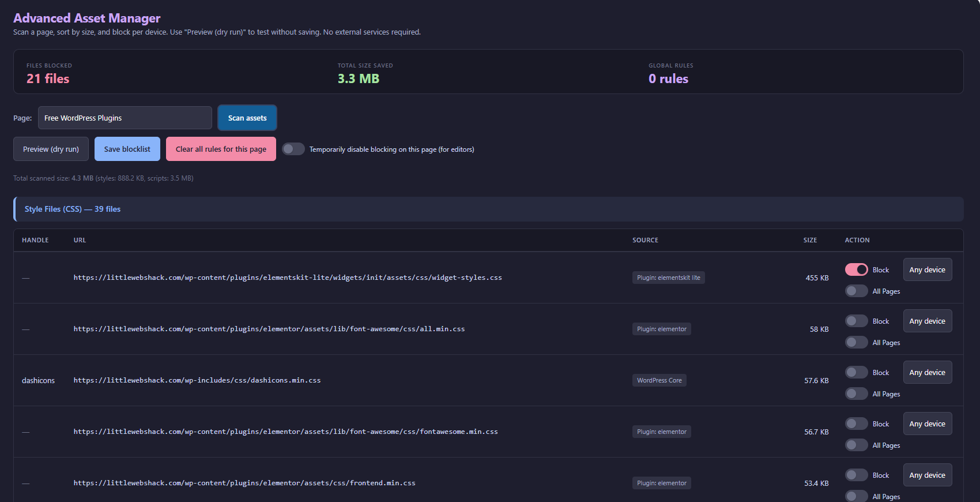
Task: Click the Scan assets button
Action: point(247,118)
